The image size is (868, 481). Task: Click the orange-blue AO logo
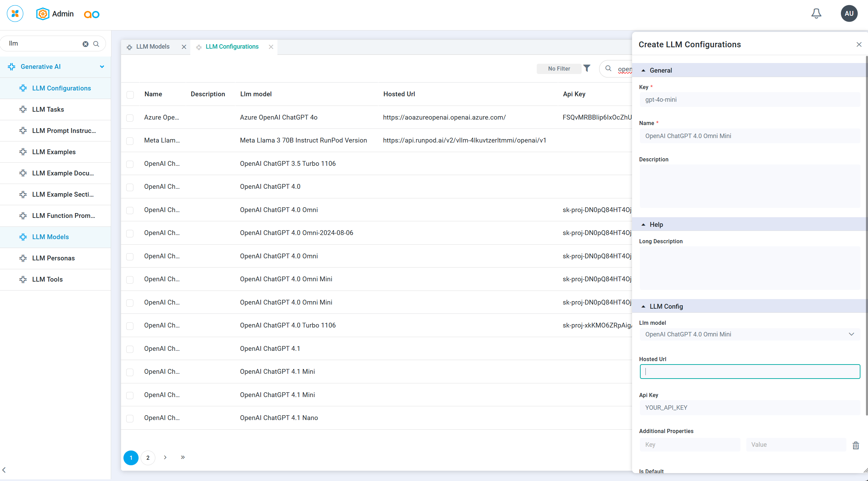(x=92, y=14)
